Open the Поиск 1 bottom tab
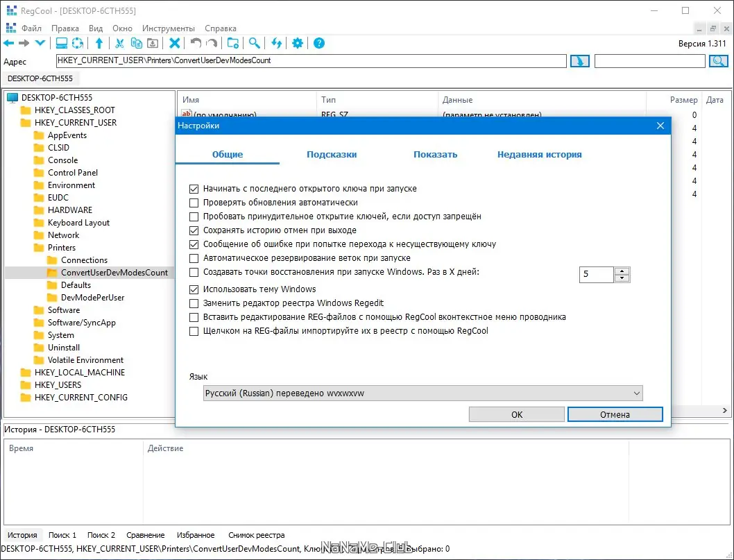Viewport: 734px width, 560px height. tap(62, 535)
